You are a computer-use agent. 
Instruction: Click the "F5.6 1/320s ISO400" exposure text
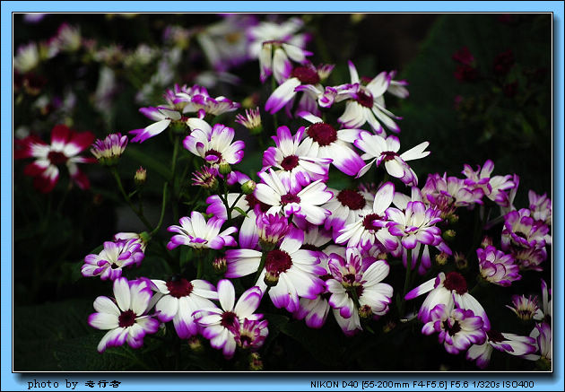point(492,385)
